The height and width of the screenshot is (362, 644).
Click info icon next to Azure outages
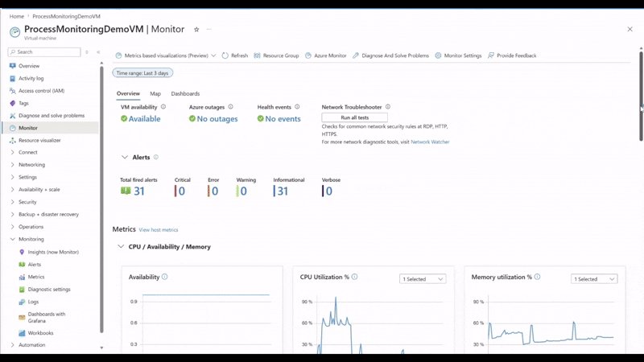point(230,107)
